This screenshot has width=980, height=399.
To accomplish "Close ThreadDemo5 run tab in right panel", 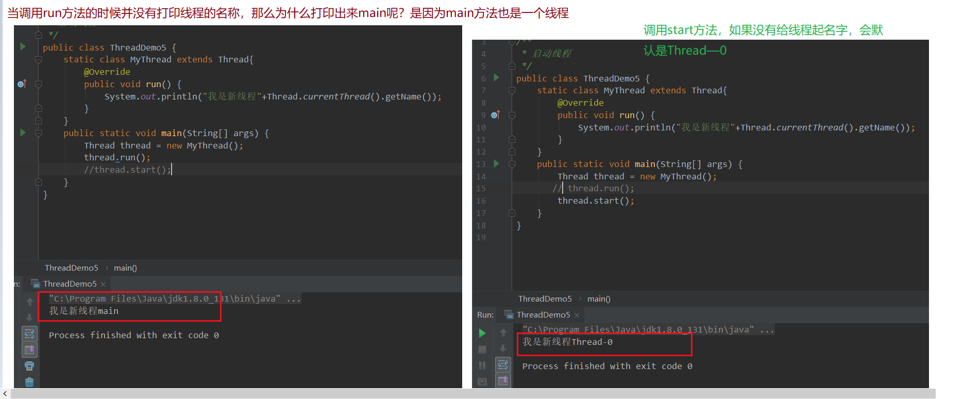I will coord(577,315).
